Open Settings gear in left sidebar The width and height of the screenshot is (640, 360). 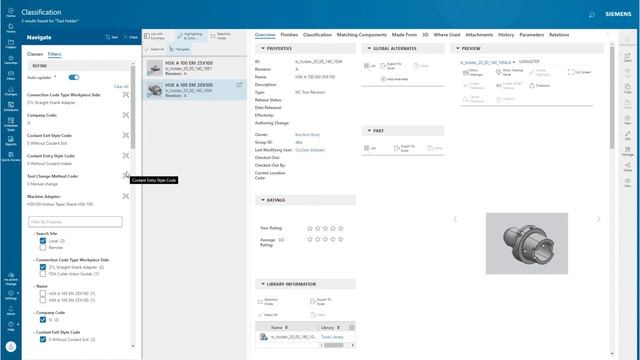click(x=11, y=295)
